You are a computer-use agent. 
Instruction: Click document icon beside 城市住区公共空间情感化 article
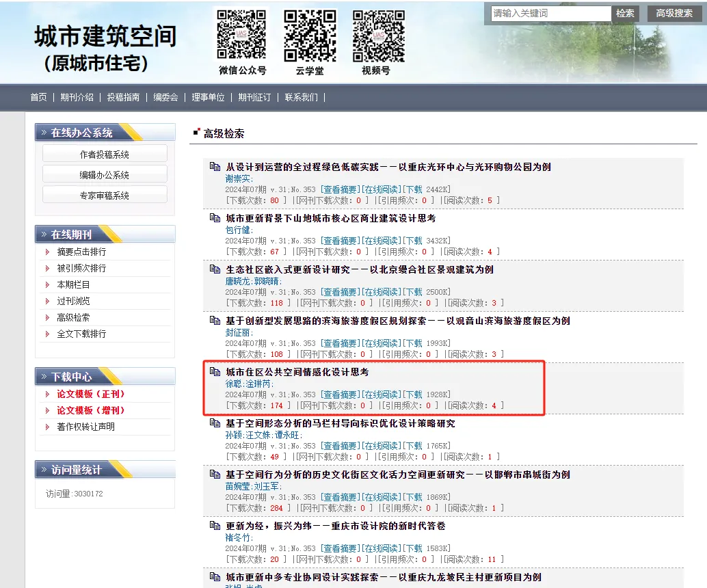[x=215, y=372]
